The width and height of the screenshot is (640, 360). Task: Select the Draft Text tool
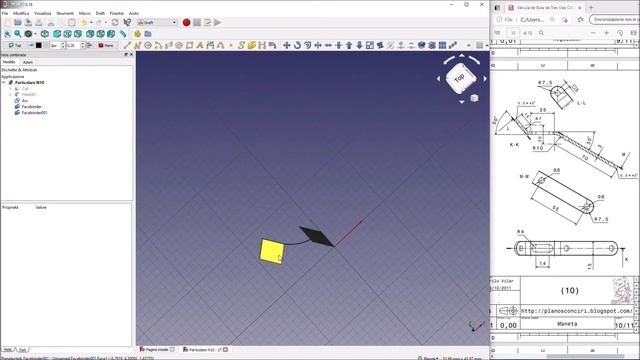pos(200,45)
